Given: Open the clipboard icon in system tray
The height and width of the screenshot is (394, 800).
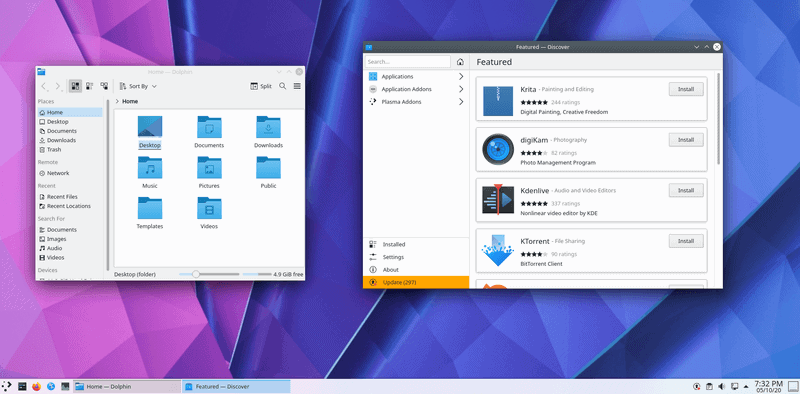Looking at the screenshot, I should [x=709, y=386].
